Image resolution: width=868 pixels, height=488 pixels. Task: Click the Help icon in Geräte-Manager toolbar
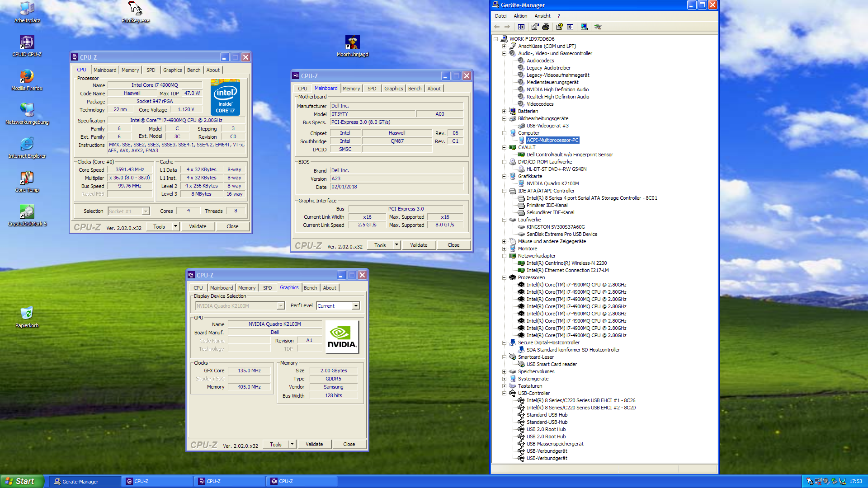click(x=560, y=27)
